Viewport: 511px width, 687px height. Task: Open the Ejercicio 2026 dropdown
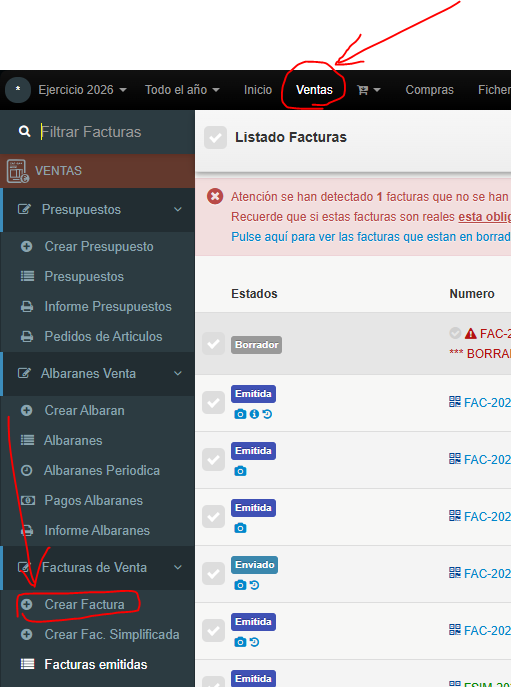(82, 90)
